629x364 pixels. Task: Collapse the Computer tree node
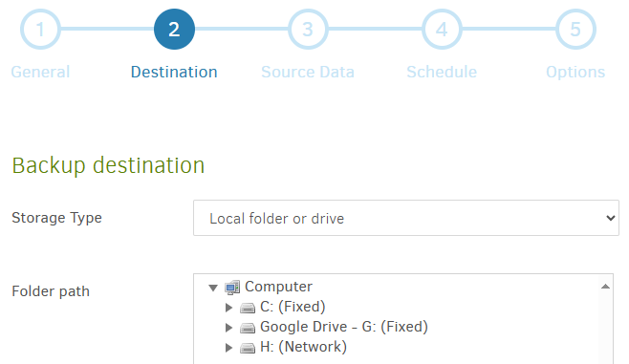(x=213, y=288)
